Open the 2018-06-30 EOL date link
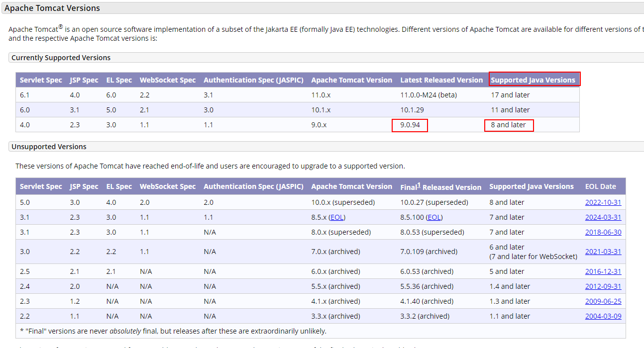Image resolution: width=644 pixels, height=348 pixels. click(x=603, y=232)
